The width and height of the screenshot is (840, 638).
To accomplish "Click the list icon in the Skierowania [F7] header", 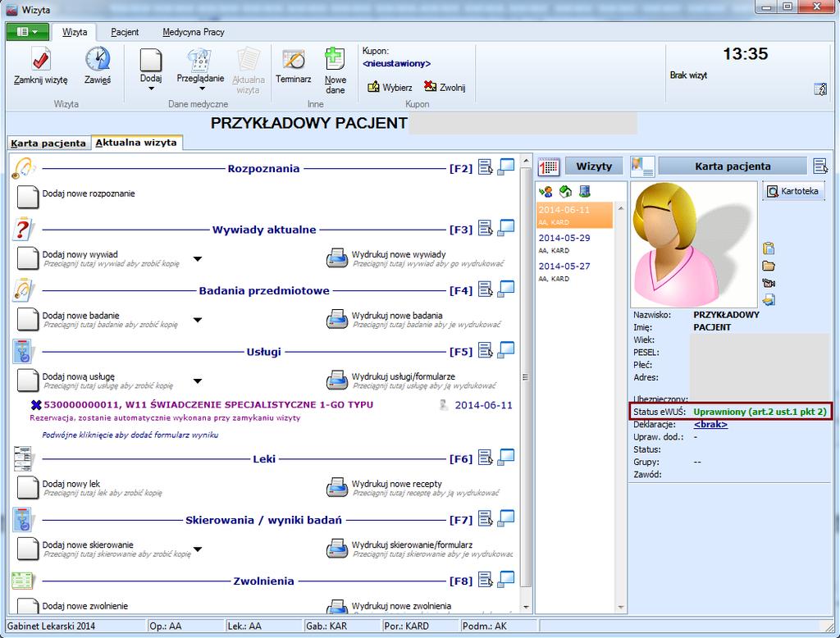I will tap(486, 518).
